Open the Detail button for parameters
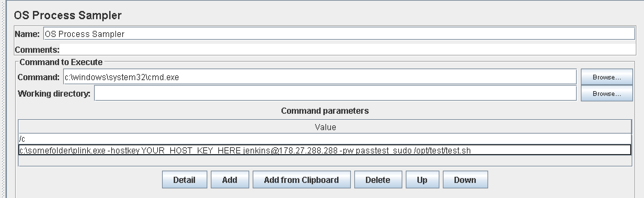644x198 pixels. point(184,180)
